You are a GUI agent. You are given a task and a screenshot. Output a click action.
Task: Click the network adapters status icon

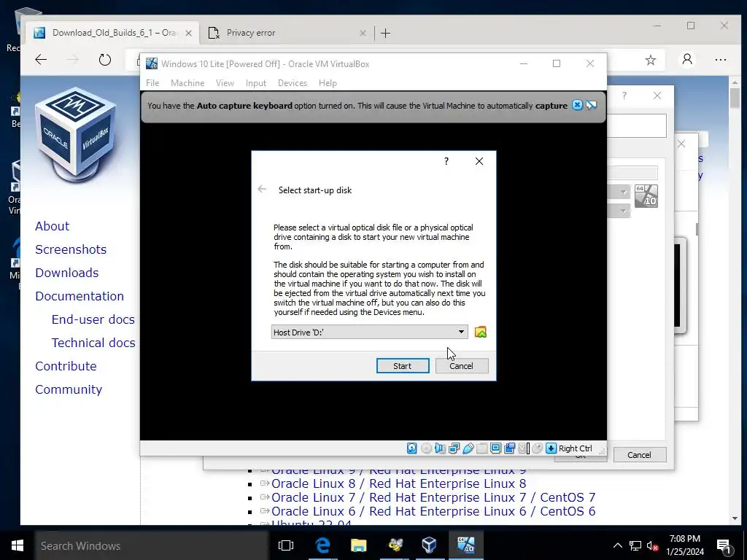point(454,448)
